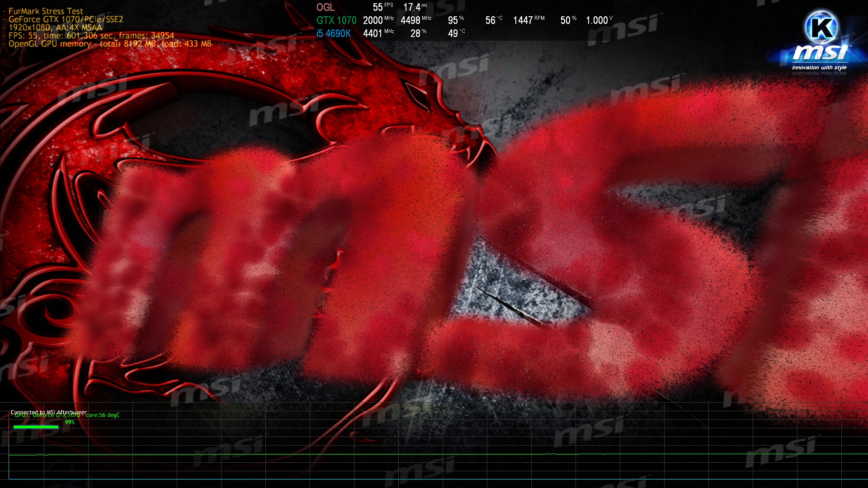Click the GTX 1070 label in overlay
The width and height of the screenshot is (868, 488).
tap(336, 20)
